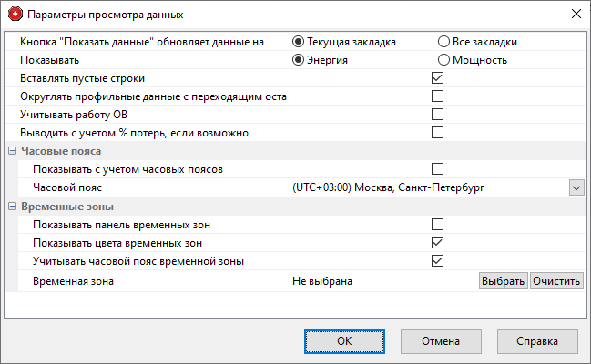This screenshot has width=591, height=364.
Task: Enable rounding of profile data checkbox
Action: tap(437, 96)
